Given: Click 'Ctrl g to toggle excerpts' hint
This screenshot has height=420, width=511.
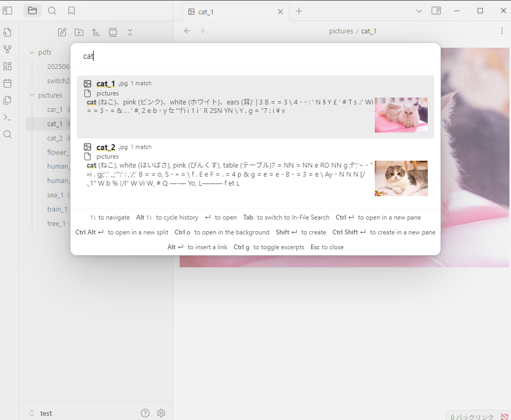Looking at the screenshot, I should (269, 247).
